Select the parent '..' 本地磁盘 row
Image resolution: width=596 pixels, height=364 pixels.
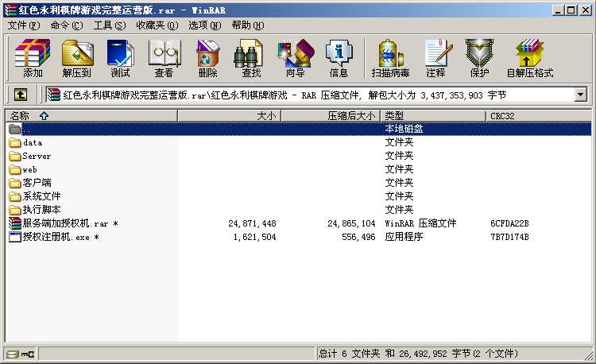coord(298,130)
